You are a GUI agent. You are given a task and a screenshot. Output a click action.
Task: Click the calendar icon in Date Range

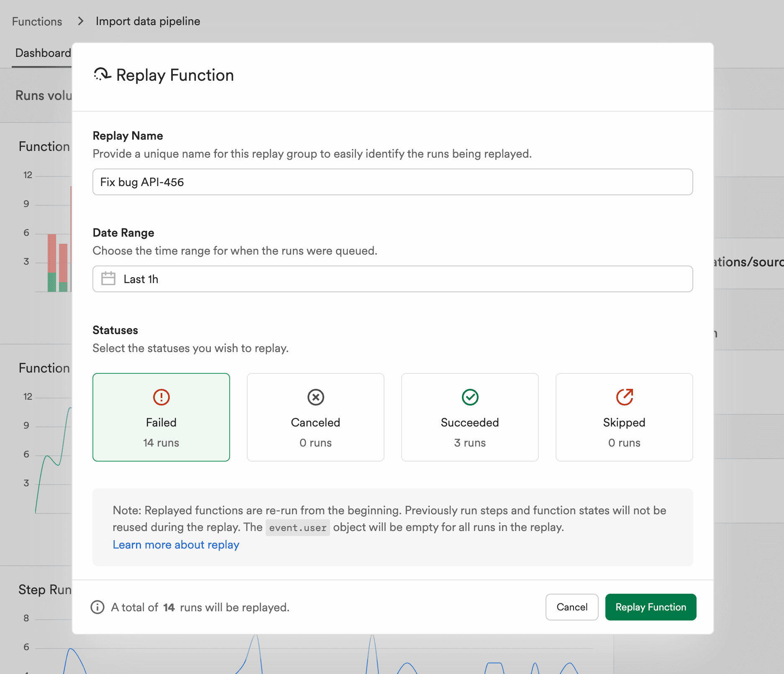coord(108,278)
